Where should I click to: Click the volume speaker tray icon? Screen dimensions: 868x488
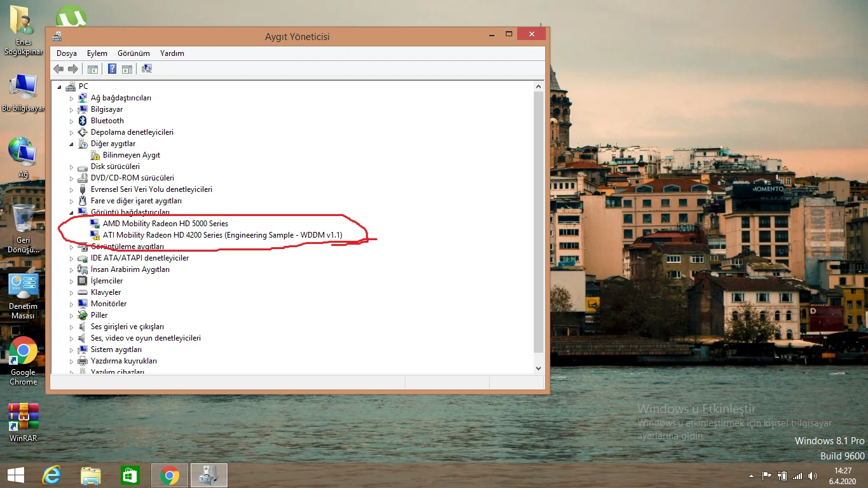click(x=813, y=475)
